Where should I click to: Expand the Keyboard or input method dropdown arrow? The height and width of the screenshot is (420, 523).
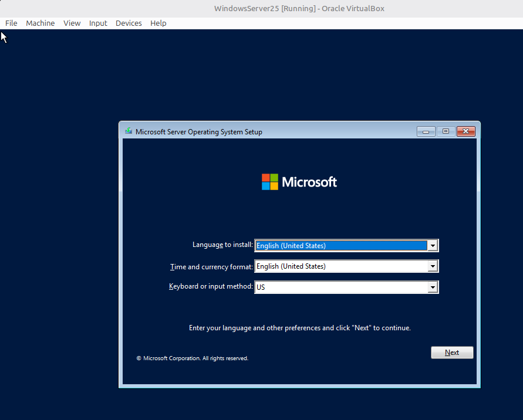click(433, 287)
